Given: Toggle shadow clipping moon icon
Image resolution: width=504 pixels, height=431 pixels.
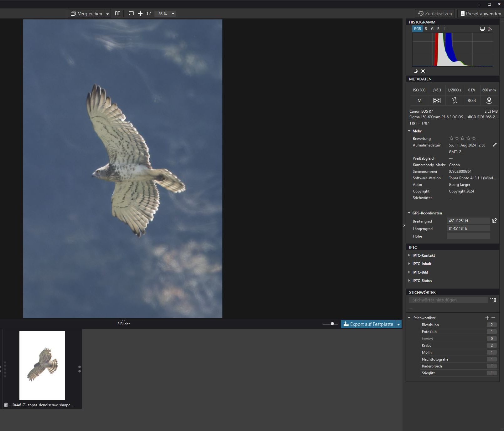Looking at the screenshot, I should tap(416, 71).
